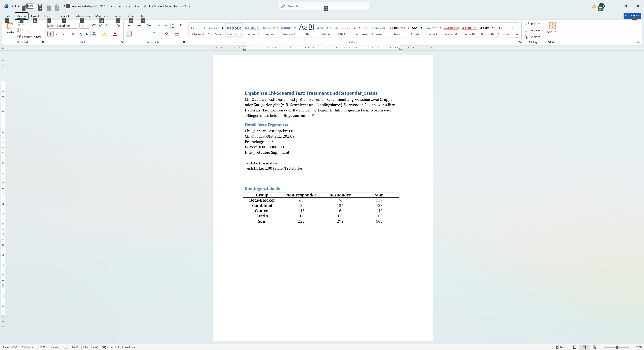Click the Shading paint bucket icon
This screenshot has height=350, width=644.
167,34
